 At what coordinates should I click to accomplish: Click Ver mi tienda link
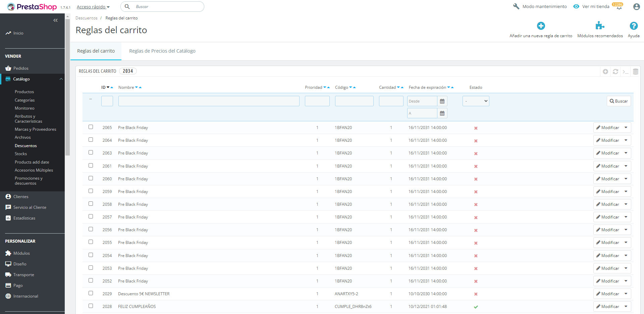point(596,7)
